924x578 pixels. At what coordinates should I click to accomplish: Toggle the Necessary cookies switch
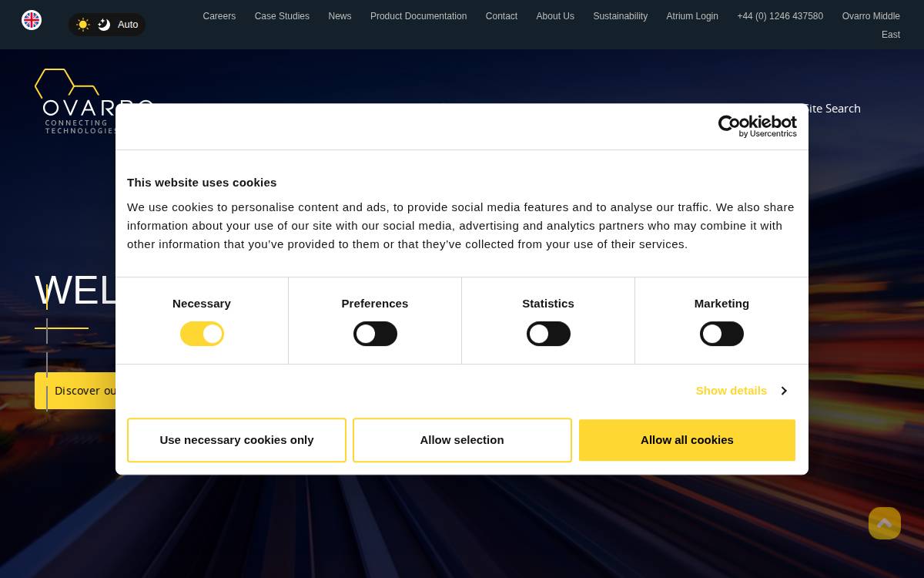tap(202, 334)
